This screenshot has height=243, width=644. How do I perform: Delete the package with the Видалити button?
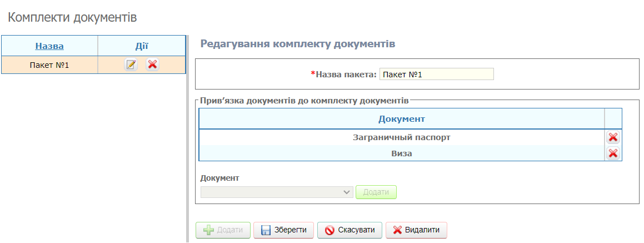click(416, 230)
